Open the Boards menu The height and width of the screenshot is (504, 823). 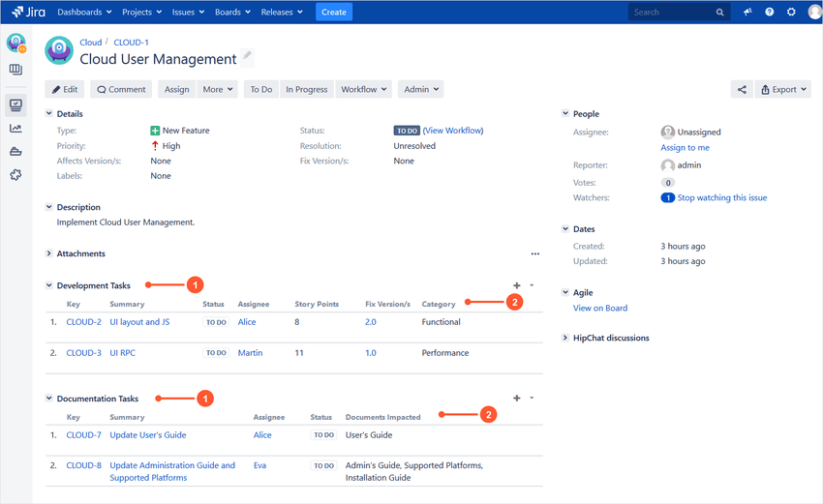[232, 12]
